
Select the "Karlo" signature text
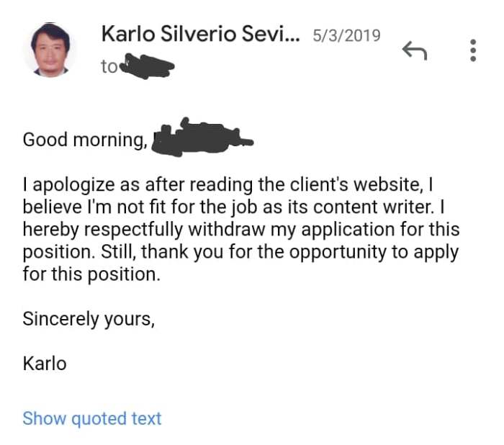(x=45, y=363)
